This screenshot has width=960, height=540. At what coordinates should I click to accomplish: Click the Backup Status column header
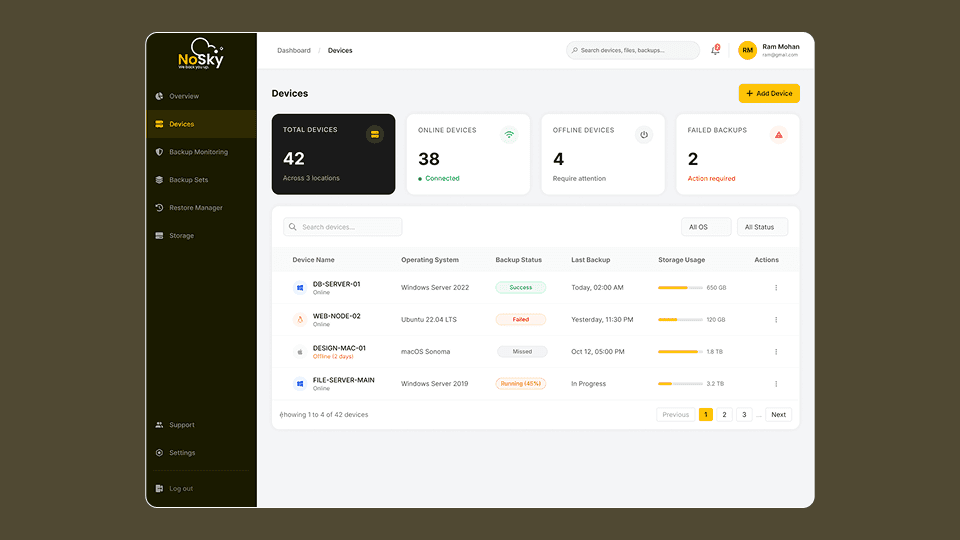click(x=519, y=260)
